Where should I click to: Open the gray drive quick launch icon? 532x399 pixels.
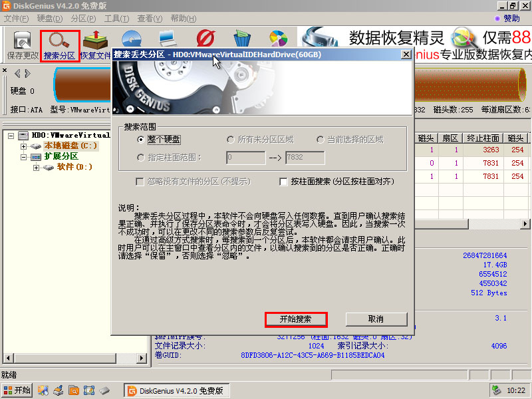tap(104, 390)
